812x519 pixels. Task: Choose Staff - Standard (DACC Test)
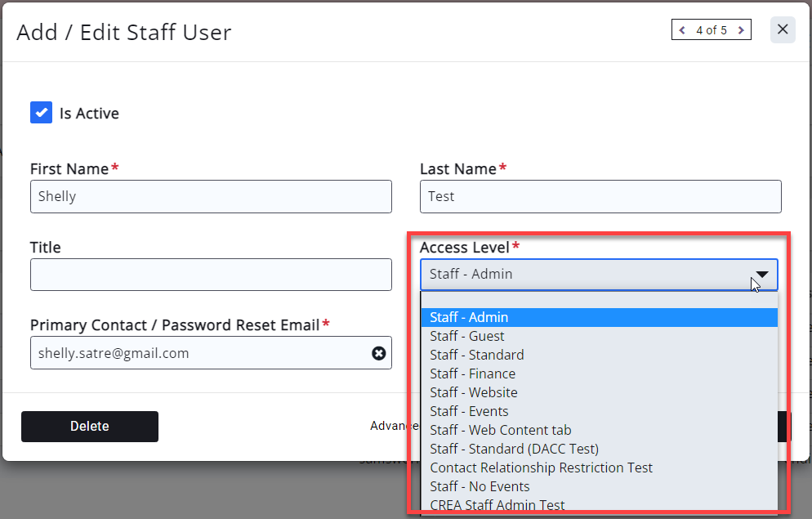514,449
